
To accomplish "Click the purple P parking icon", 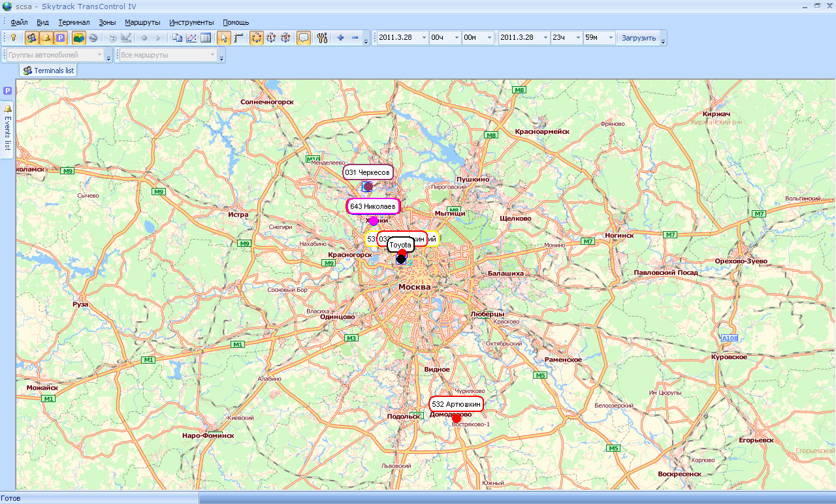I will [x=60, y=38].
